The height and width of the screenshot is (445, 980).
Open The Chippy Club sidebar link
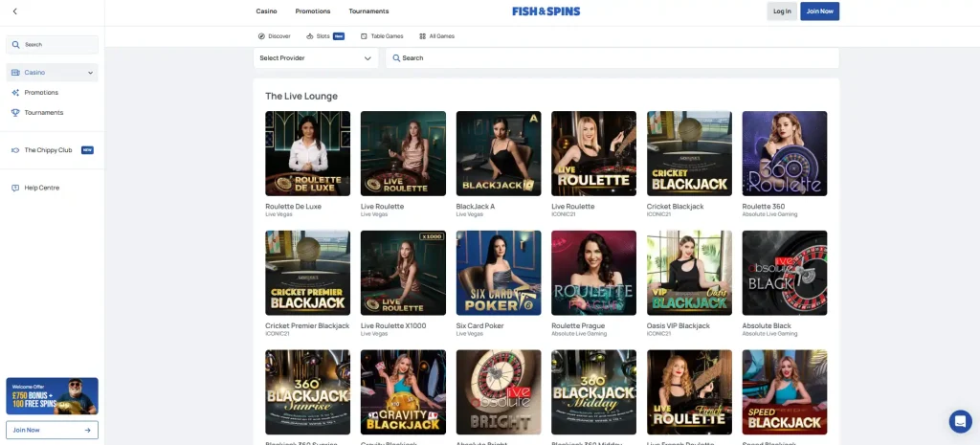pos(48,150)
